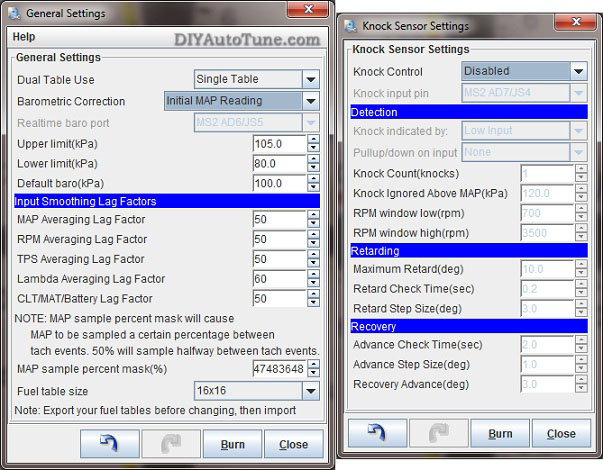Click undo icon in General Settings
The width and height of the screenshot is (603, 470).
[x=110, y=444]
